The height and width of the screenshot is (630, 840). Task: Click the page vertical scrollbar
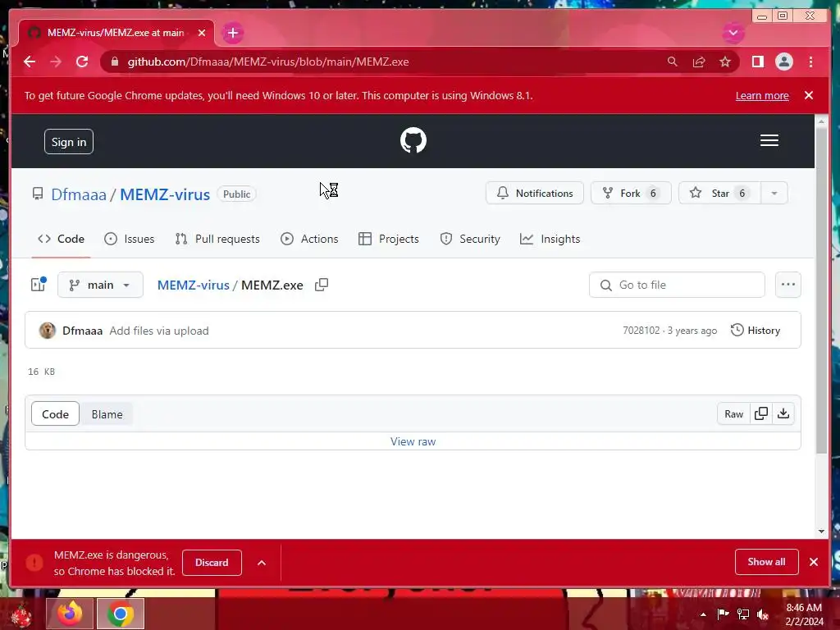pyautogui.click(x=821, y=290)
